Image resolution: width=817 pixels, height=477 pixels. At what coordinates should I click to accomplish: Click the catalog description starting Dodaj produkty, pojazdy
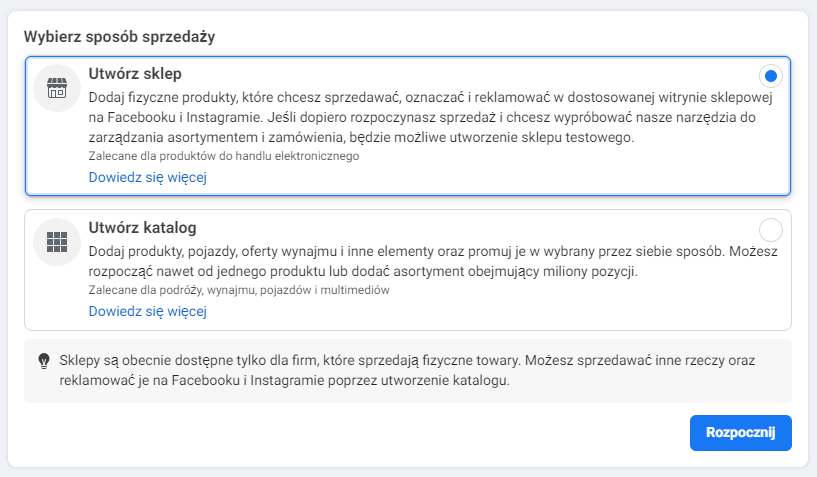[433, 261]
